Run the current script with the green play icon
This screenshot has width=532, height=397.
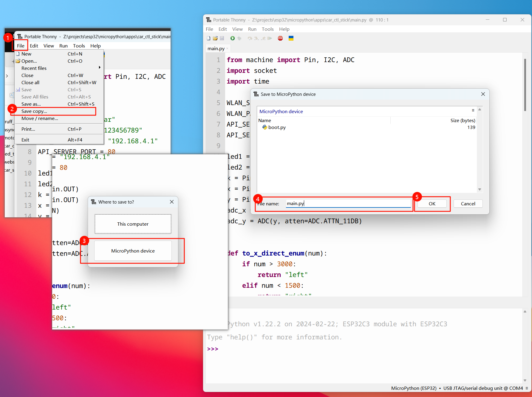tap(232, 38)
